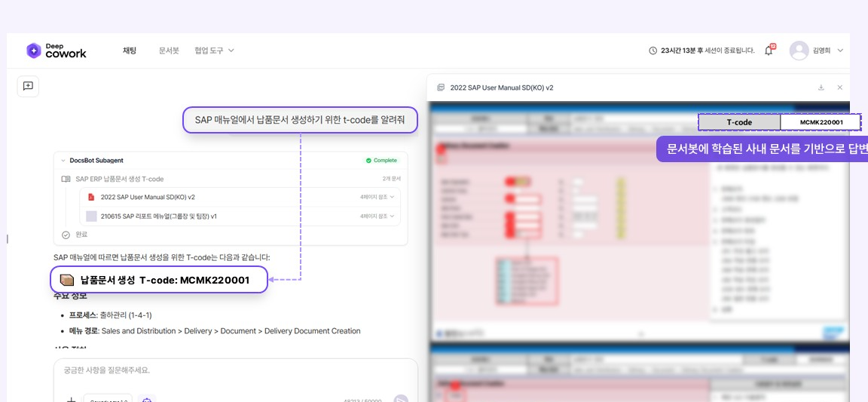Click the check circle icon beside 완료
The width and height of the screenshot is (868, 402).
(x=66, y=235)
